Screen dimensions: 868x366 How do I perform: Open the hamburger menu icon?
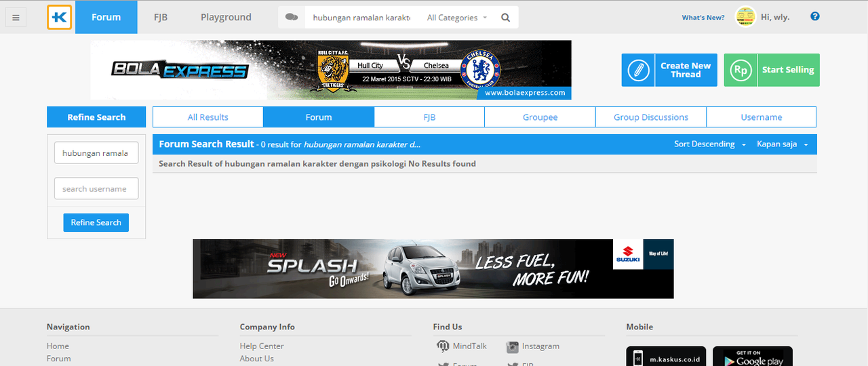point(16,18)
